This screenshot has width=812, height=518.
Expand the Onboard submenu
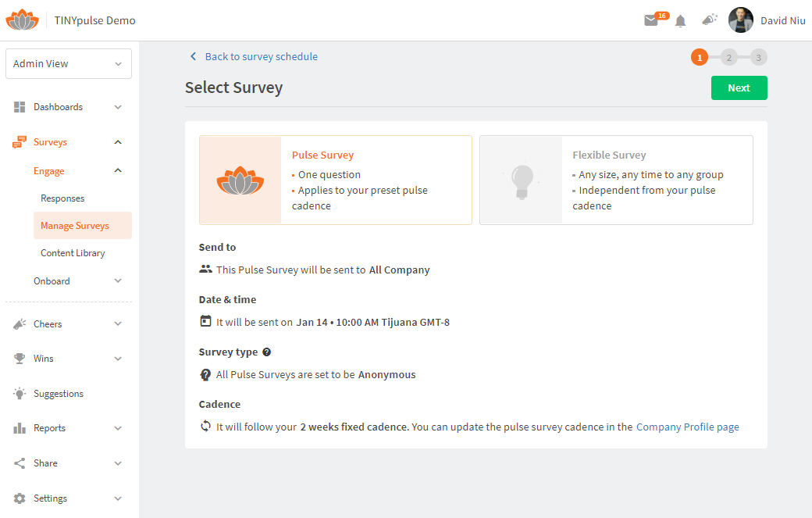click(52, 280)
